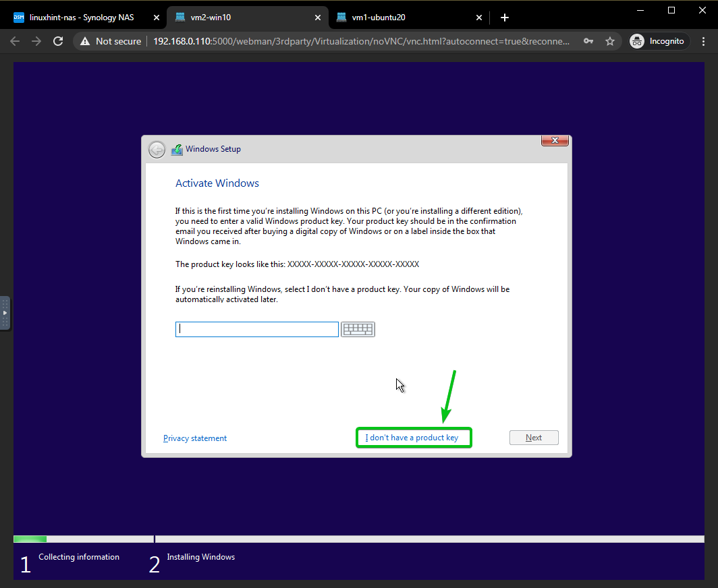
Task: Click the browser address bar URL
Action: click(361, 41)
